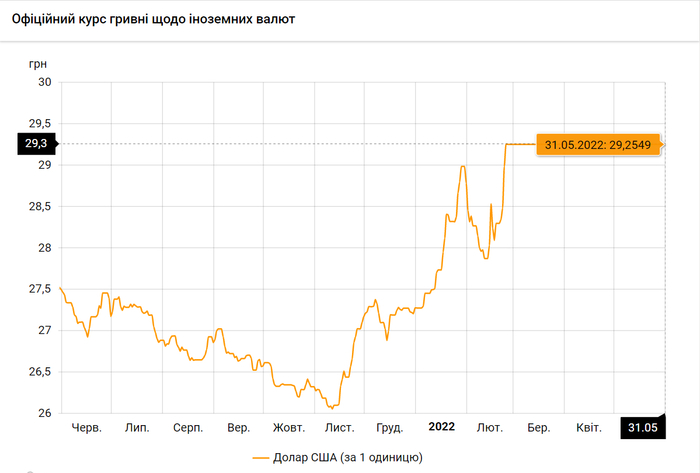Select the Лип. month label

click(137, 427)
